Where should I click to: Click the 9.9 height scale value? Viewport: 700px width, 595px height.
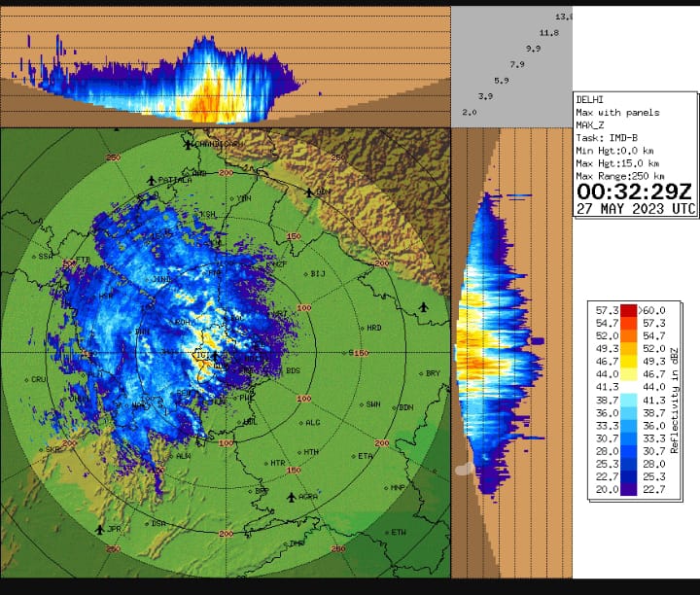533,49
